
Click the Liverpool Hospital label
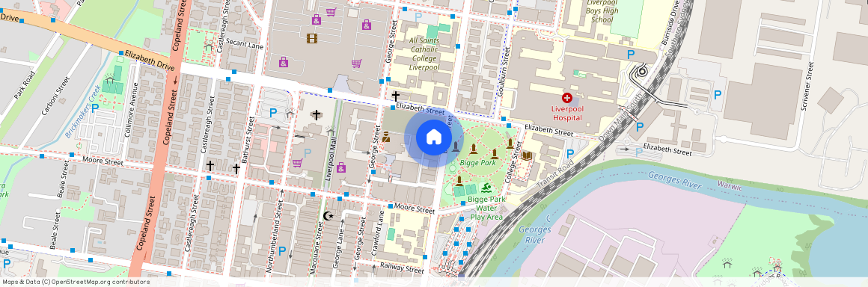click(567, 114)
